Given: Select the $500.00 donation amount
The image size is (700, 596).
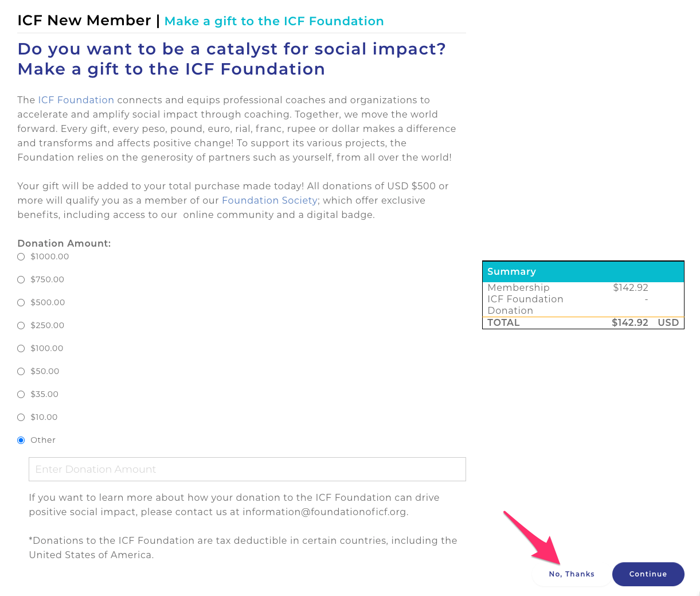Looking at the screenshot, I should click(x=21, y=303).
